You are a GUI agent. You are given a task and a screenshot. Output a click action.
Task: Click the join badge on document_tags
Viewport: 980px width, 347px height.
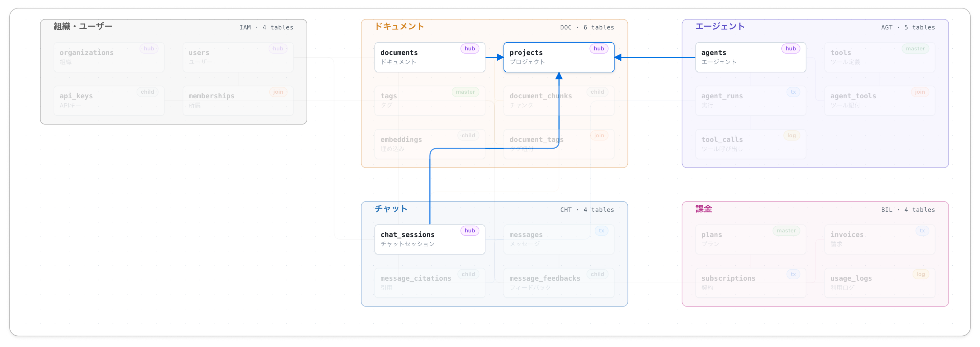[599, 136]
